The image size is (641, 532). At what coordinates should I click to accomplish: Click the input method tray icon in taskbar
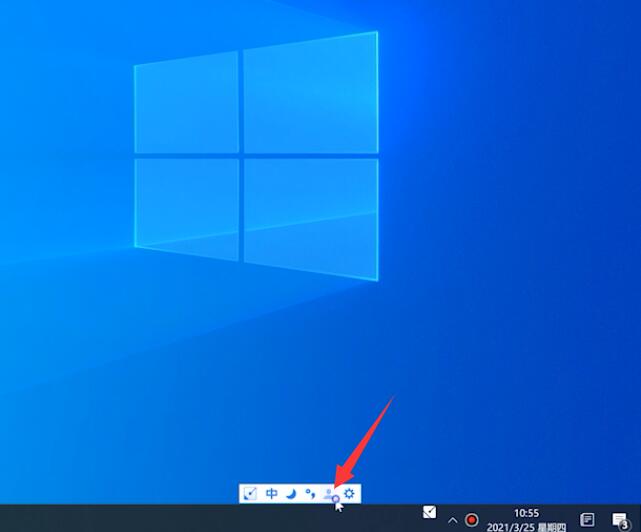point(429,512)
